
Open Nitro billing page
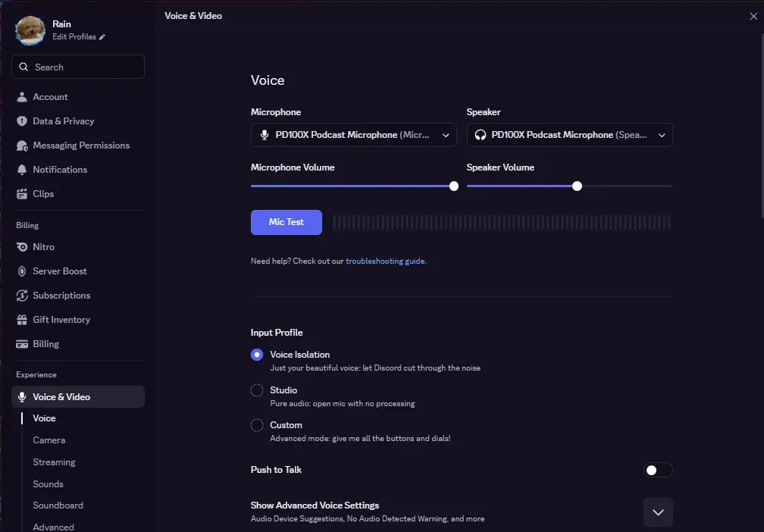tap(78, 247)
